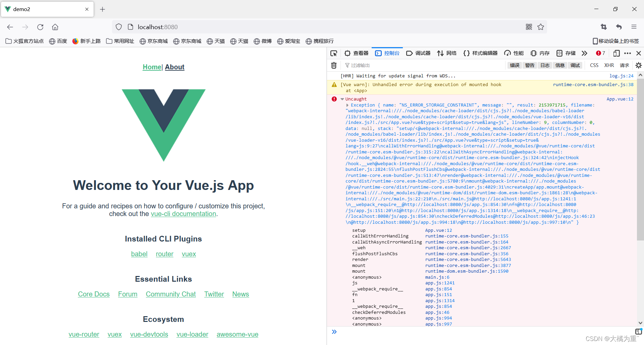Open devtools more options ellipsis
This screenshot has height=345, width=644.
(628, 53)
